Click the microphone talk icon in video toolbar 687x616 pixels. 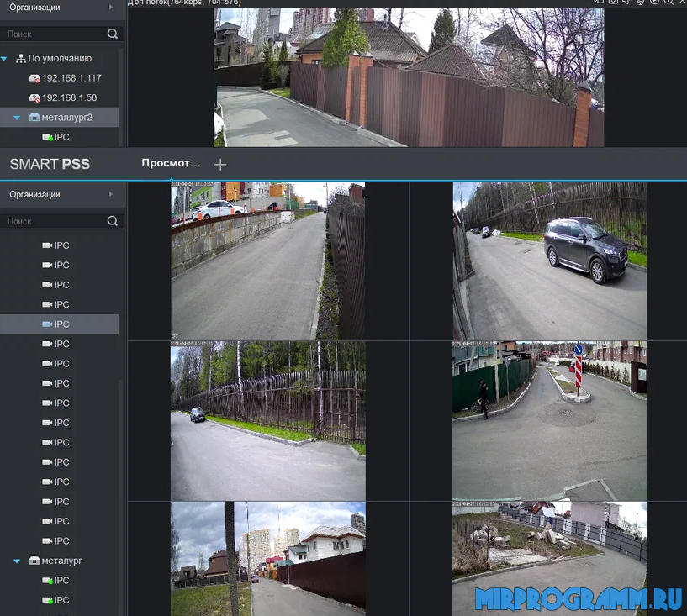pos(642,2)
